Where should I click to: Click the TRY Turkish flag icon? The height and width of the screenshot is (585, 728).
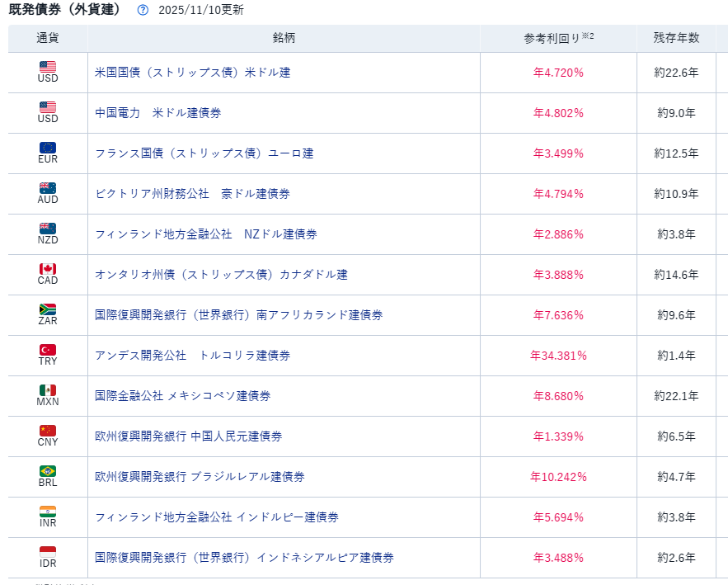pyautogui.click(x=48, y=350)
